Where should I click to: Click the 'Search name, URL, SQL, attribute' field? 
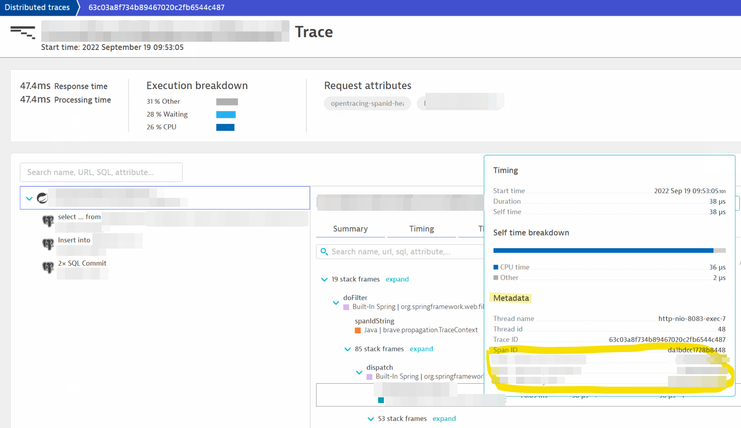coord(101,172)
